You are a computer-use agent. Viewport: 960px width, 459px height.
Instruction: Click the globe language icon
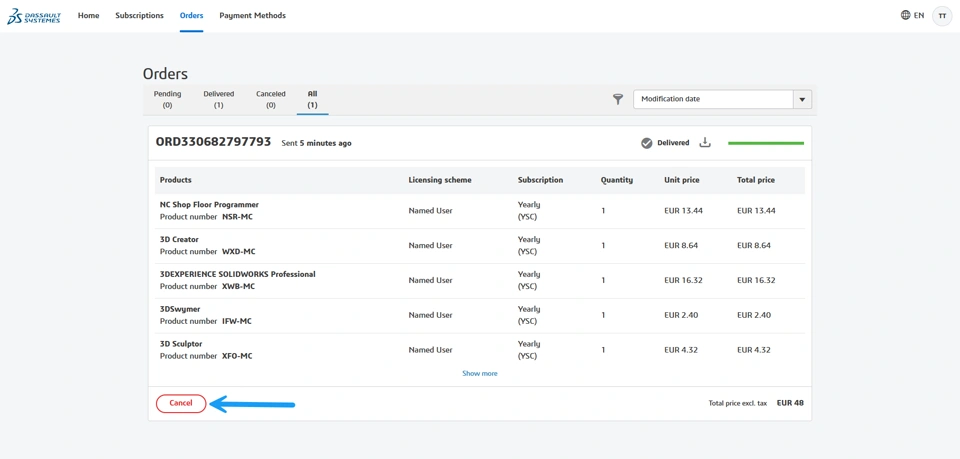(905, 16)
